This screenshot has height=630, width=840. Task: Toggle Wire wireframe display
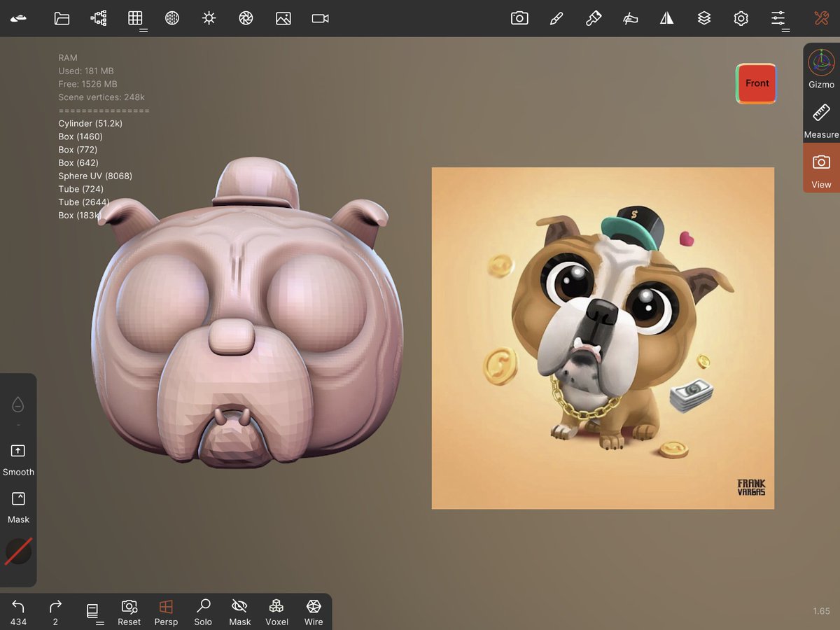314,612
